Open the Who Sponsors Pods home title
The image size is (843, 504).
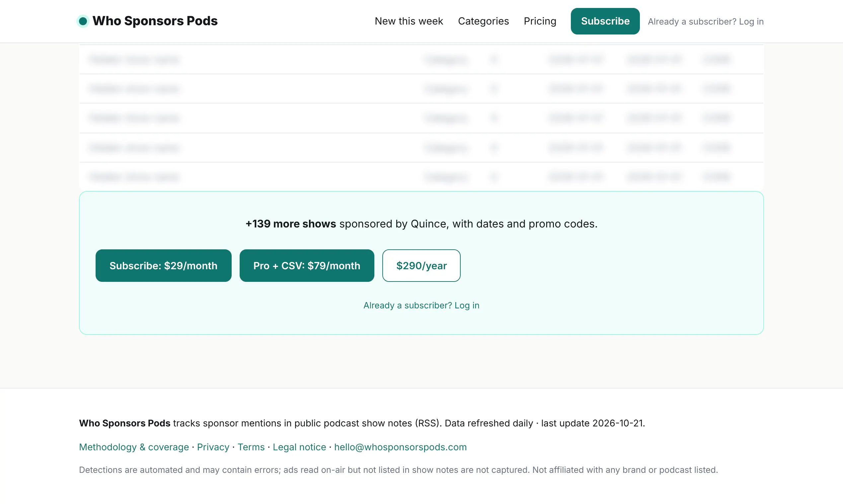[x=155, y=21]
